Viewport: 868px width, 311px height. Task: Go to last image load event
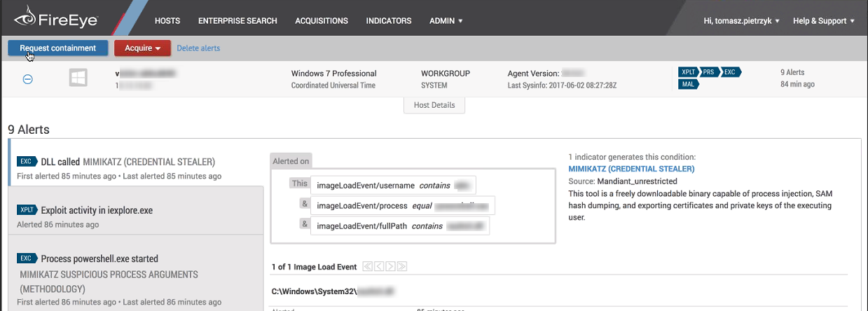401,267
